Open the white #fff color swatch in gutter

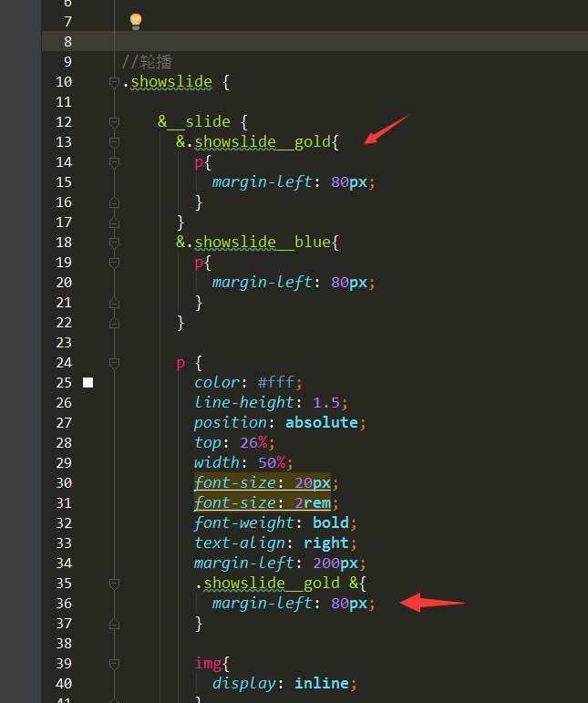[x=88, y=383]
